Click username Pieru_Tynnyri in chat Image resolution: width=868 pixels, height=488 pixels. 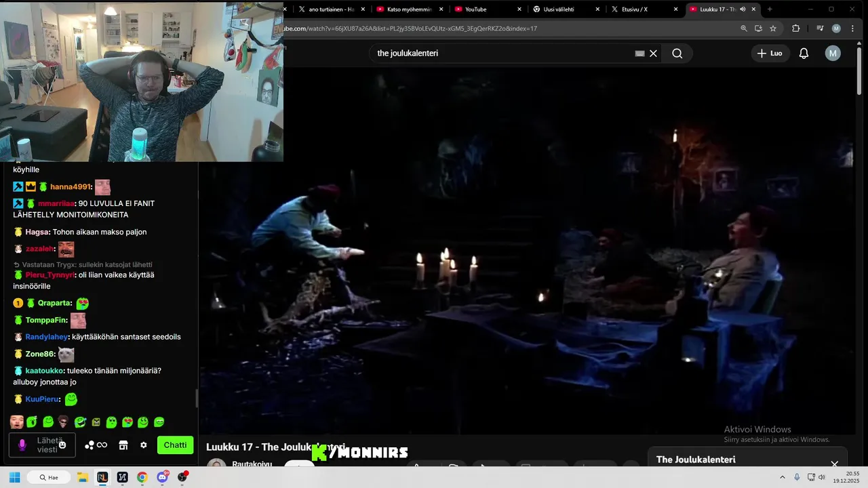point(50,274)
